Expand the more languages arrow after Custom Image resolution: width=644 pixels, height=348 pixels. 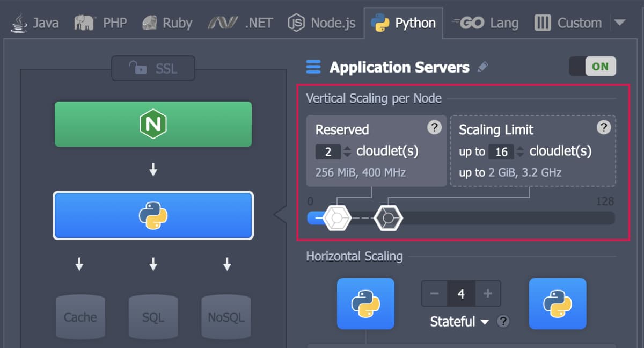coord(619,23)
